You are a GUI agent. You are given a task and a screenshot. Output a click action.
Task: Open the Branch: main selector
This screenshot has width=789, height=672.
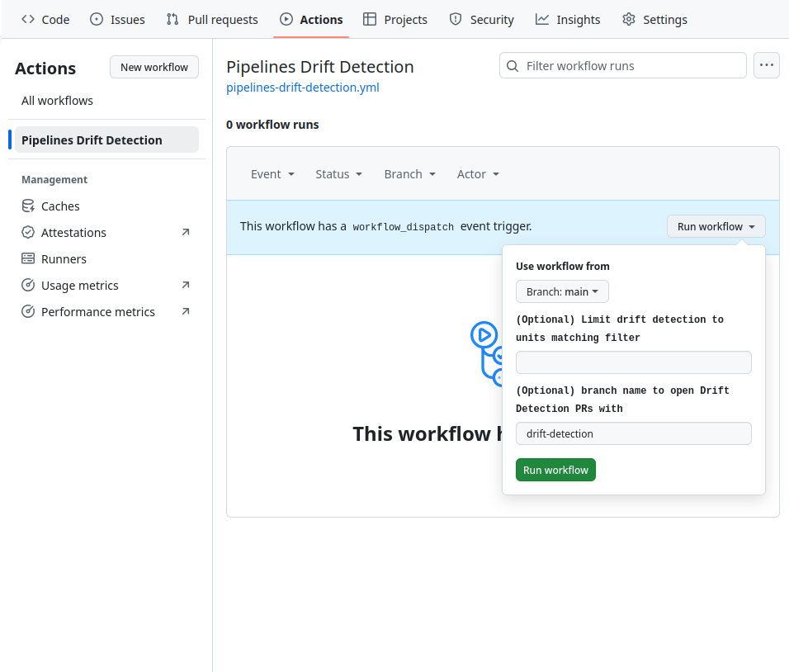tap(562, 291)
